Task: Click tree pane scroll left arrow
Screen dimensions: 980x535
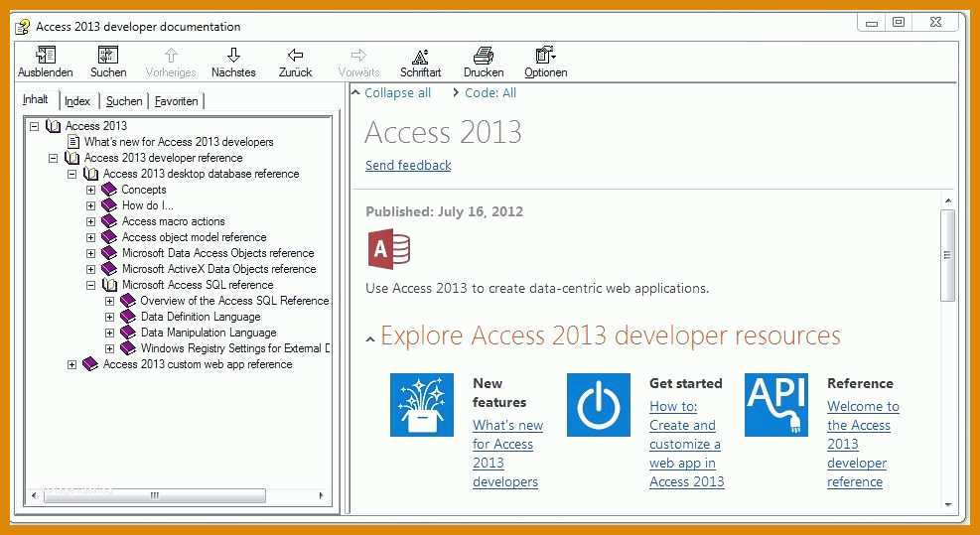Action: (x=35, y=495)
